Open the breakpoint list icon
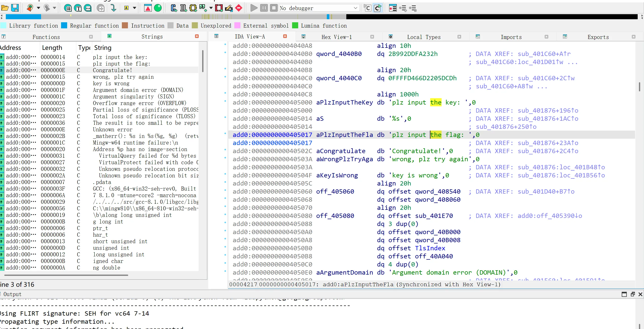The height and width of the screenshot is (329, 644). [x=392, y=8]
